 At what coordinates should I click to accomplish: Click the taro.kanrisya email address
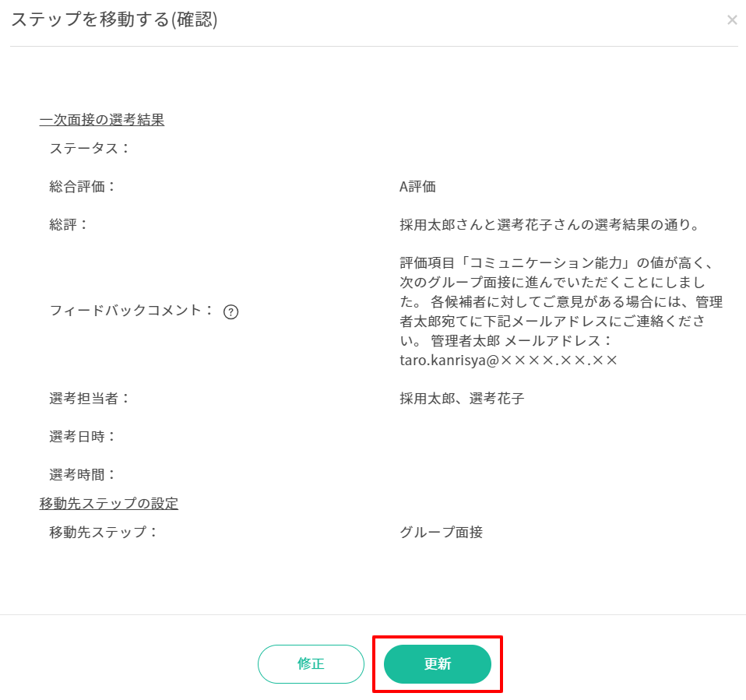point(508,360)
